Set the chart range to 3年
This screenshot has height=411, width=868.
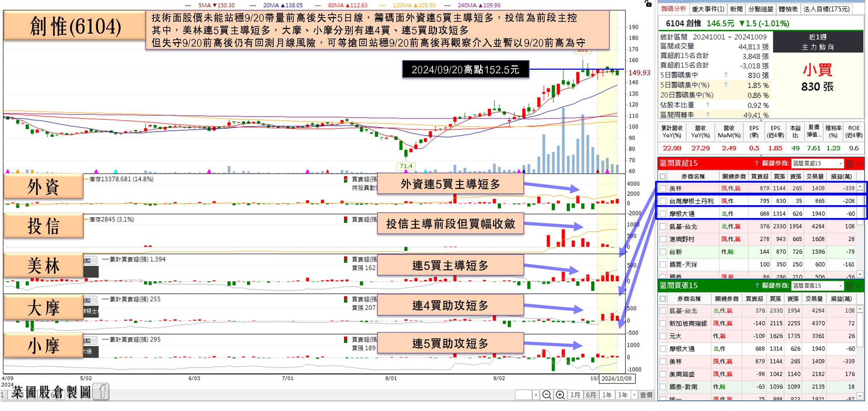[x=623, y=395]
